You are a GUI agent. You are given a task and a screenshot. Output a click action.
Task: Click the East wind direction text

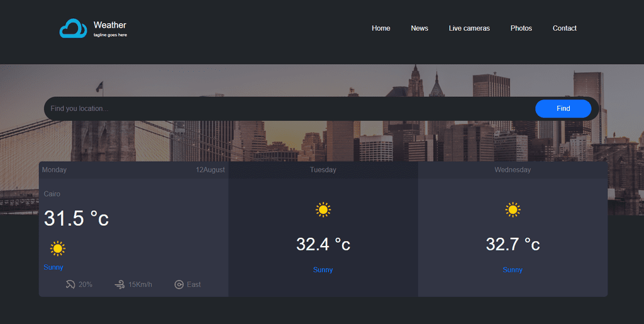coord(194,284)
